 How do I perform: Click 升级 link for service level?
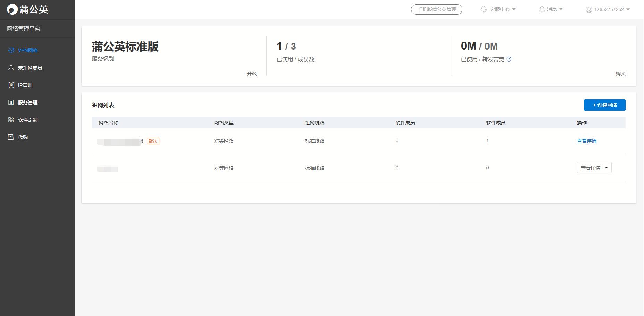(x=252, y=74)
